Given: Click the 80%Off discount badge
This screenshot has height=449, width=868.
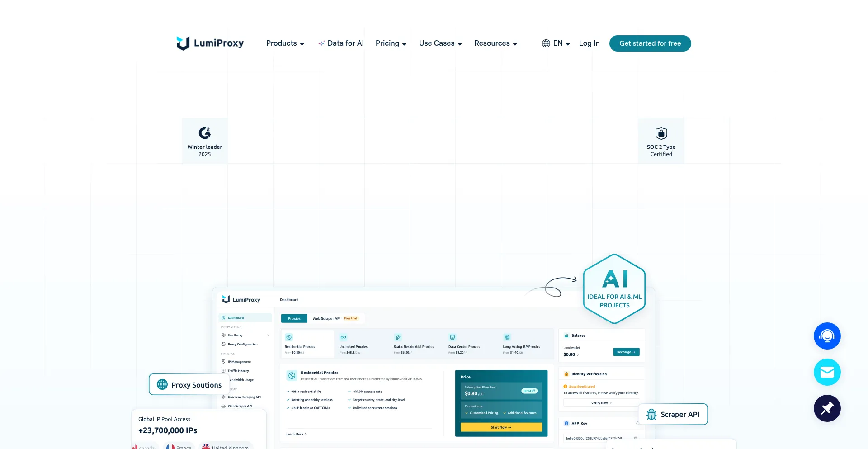Looking at the screenshot, I should [x=529, y=391].
